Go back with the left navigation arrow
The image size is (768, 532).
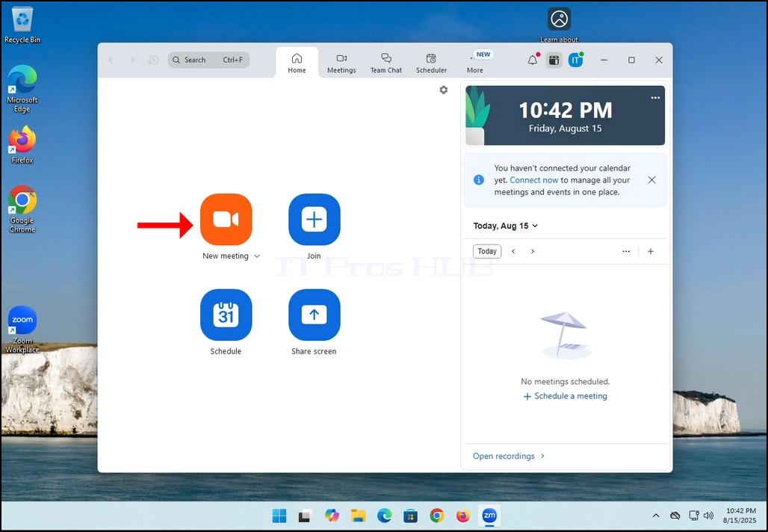tap(111, 60)
